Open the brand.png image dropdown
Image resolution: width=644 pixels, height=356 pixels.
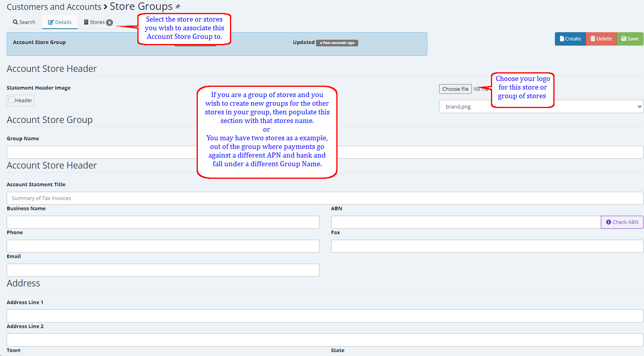click(x=541, y=106)
